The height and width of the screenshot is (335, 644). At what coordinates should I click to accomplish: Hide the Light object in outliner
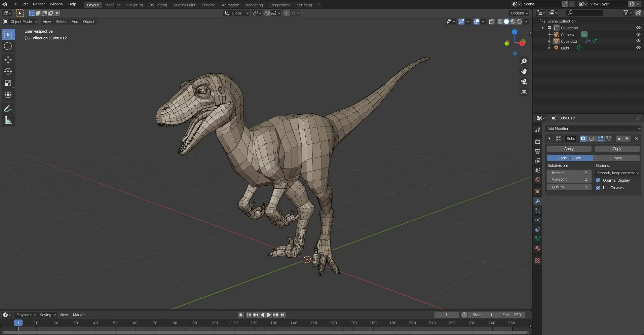638,48
